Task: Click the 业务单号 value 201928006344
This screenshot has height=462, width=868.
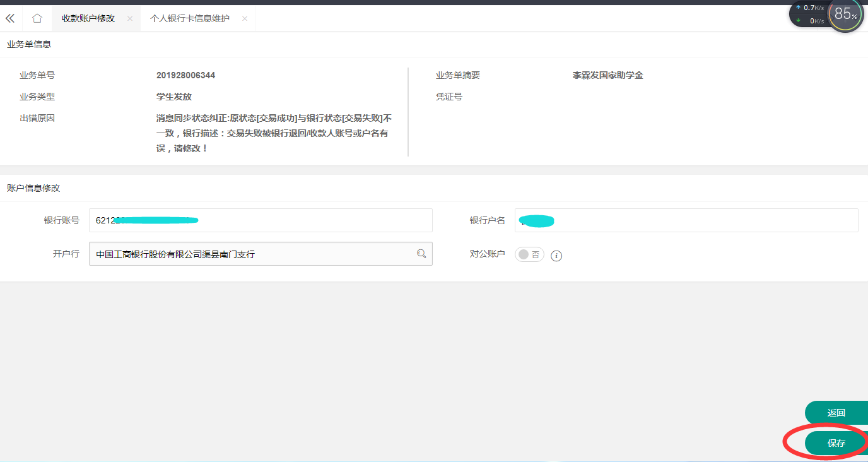Action: (185, 75)
